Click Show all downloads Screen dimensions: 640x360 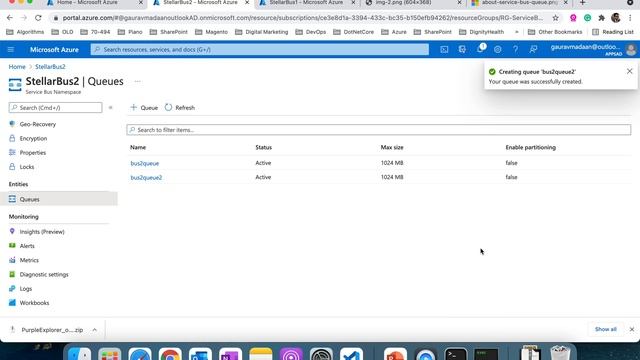tap(605, 329)
